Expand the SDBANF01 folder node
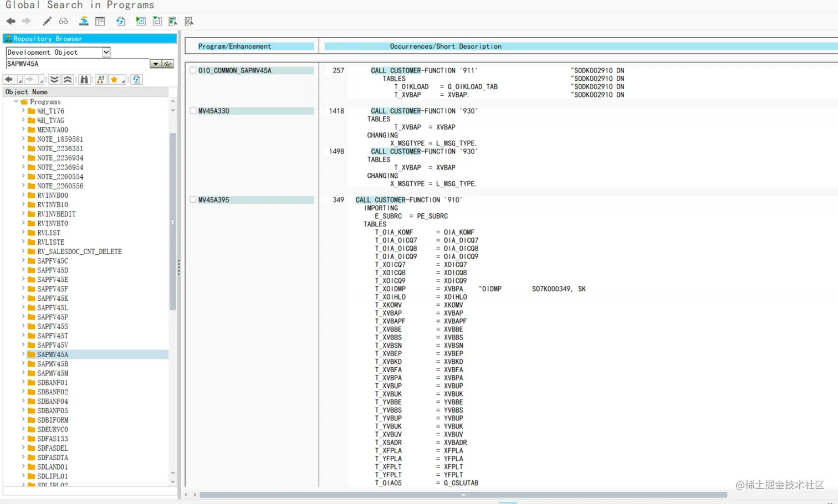The width and height of the screenshot is (838, 504). coord(23,383)
